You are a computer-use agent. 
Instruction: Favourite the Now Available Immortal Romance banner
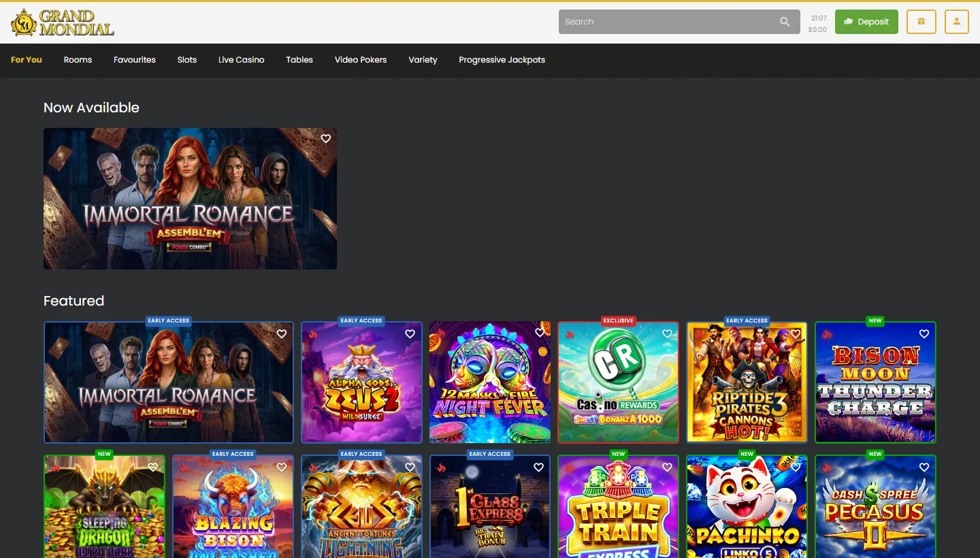point(326,139)
